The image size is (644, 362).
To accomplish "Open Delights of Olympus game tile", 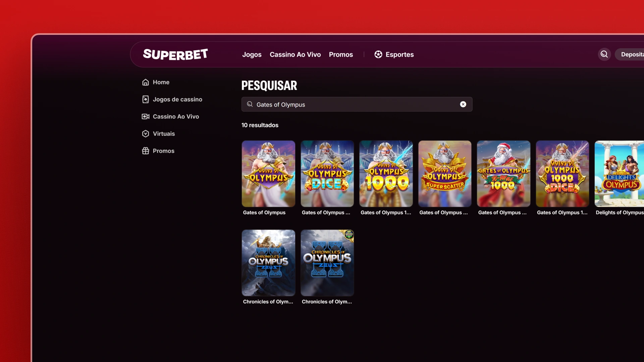I will click(619, 174).
